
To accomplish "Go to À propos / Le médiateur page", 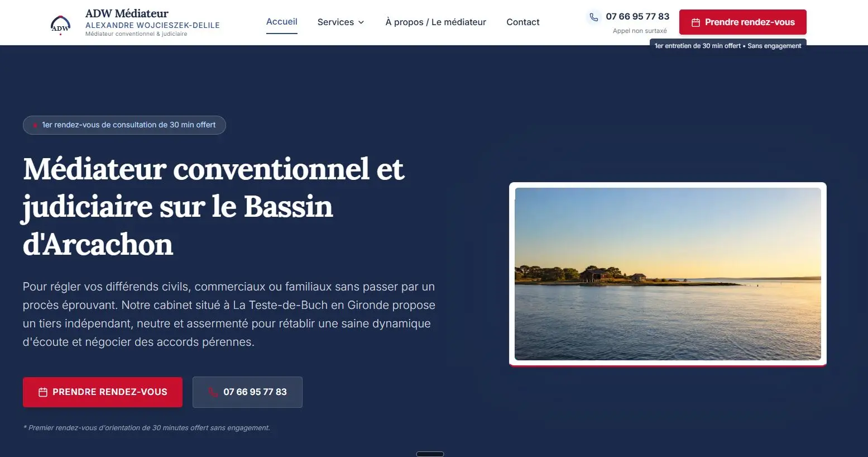I will tap(436, 22).
